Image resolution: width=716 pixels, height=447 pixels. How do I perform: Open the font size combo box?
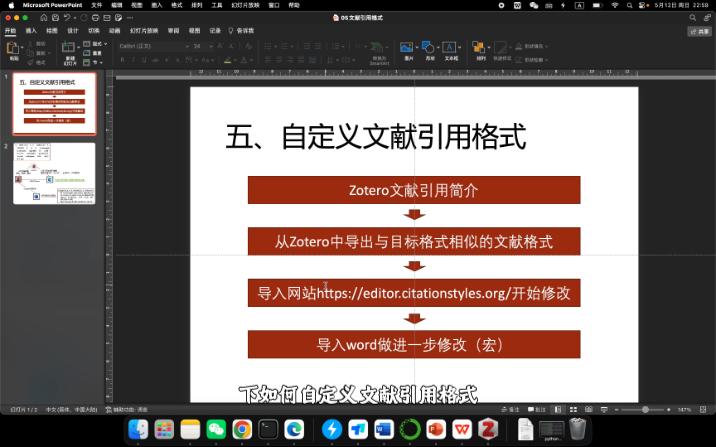pos(202,46)
